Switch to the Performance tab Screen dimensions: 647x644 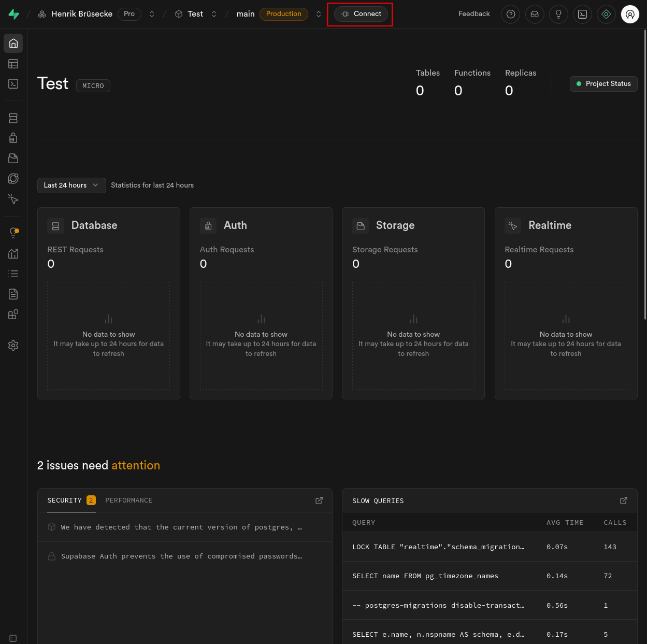[x=128, y=500]
